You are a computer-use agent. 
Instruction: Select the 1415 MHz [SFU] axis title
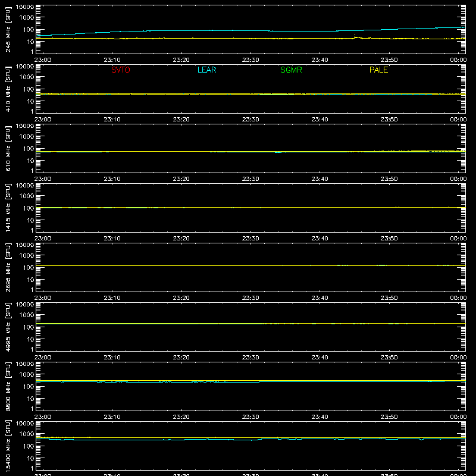[8, 208]
